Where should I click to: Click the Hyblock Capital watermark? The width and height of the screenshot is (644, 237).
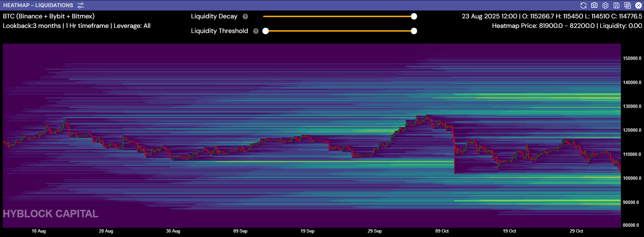click(51, 214)
